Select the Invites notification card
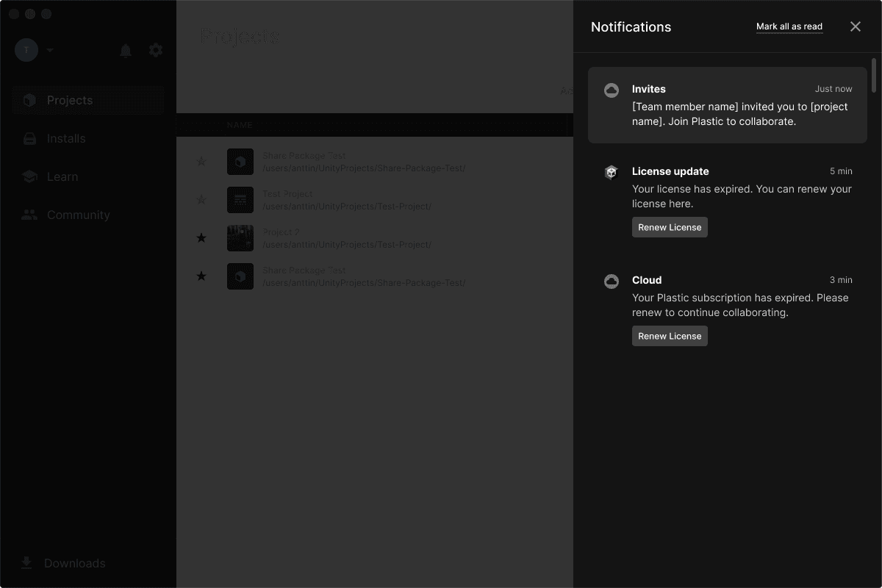 [727, 104]
